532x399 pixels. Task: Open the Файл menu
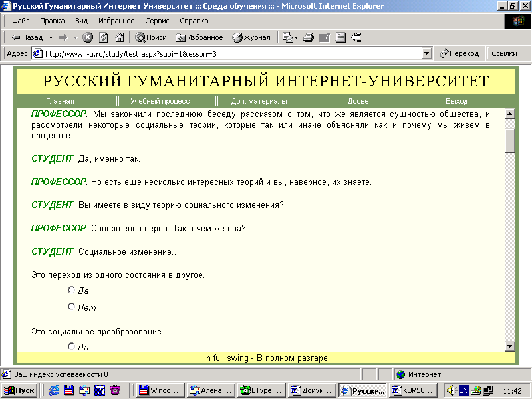(x=21, y=21)
